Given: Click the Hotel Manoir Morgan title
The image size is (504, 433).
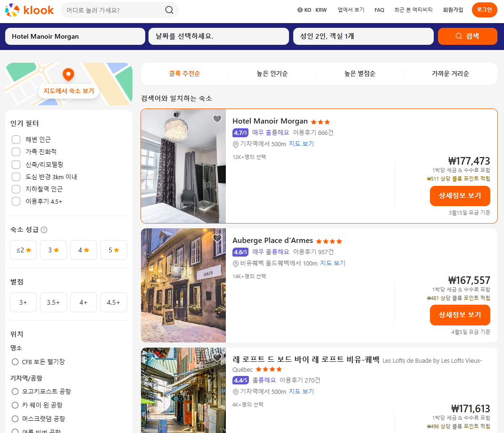Looking at the screenshot, I should pos(270,121).
